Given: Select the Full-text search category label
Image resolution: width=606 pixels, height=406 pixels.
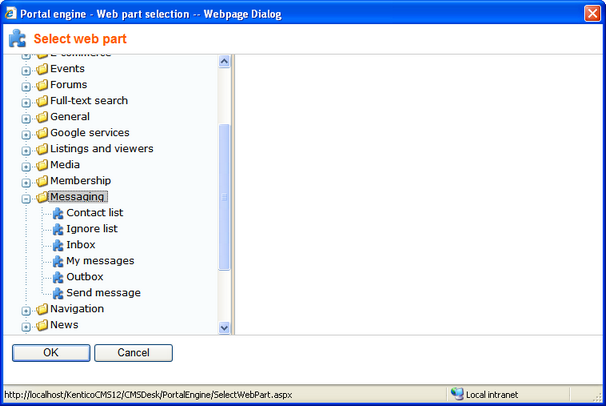Looking at the screenshot, I should point(89,100).
